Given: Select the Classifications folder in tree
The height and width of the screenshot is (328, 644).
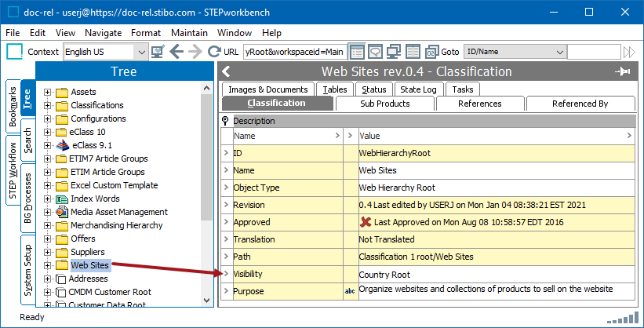Looking at the screenshot, I should 96,105.
